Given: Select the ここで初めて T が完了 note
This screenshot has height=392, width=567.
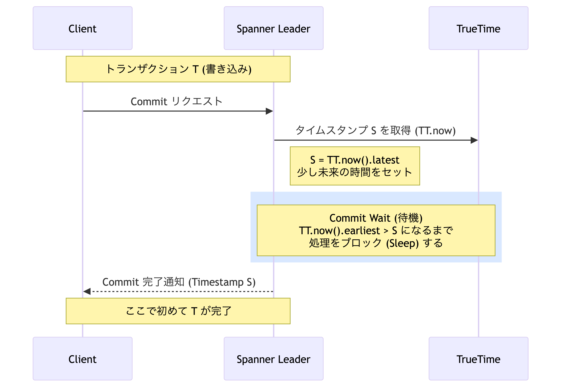Looking at the screenshot, I should [178, 311].
